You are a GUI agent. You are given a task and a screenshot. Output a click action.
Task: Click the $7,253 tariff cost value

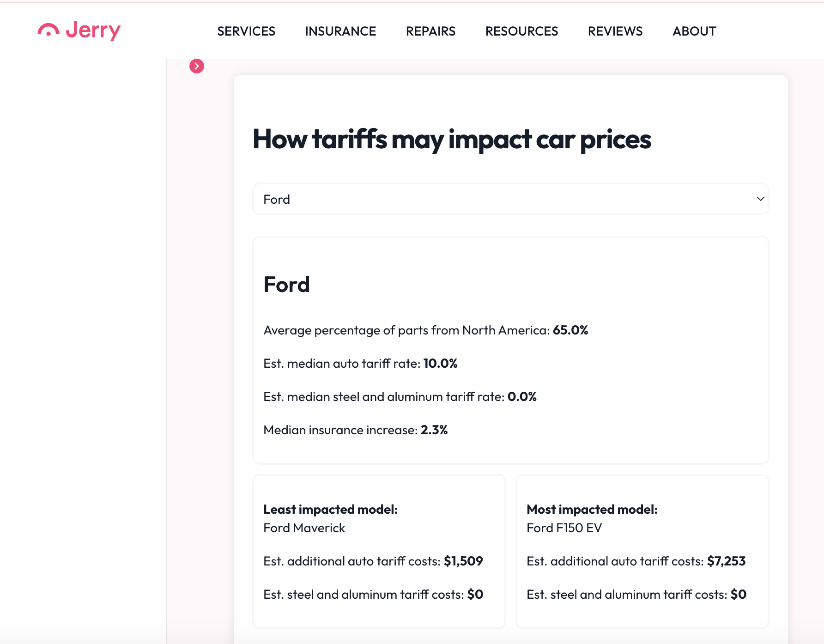(727, 561)
